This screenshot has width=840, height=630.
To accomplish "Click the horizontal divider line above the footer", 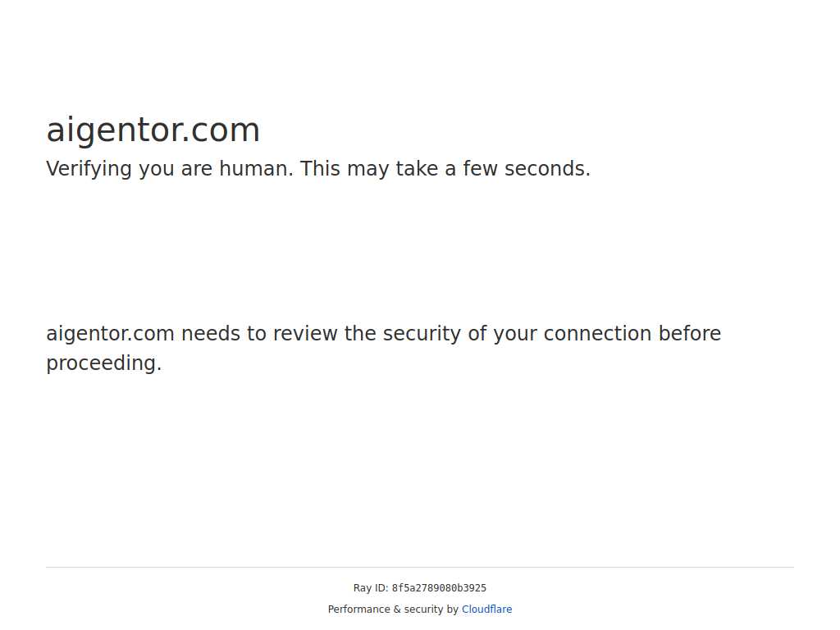I will point(420,567).
